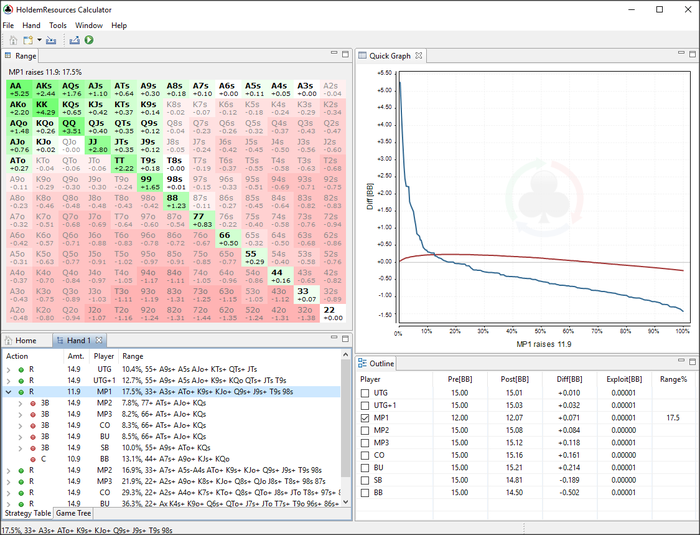
Task: Check the BU player checkbox
Action: coord(365,468)
